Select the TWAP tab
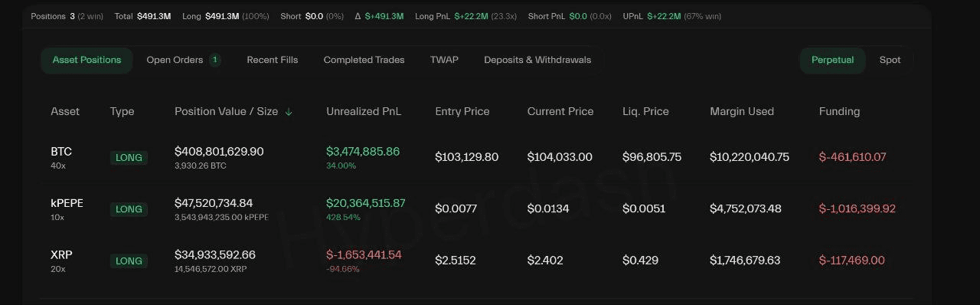This screenshot has height=305, width=980. pyautogui.click(x=444, y=60)
